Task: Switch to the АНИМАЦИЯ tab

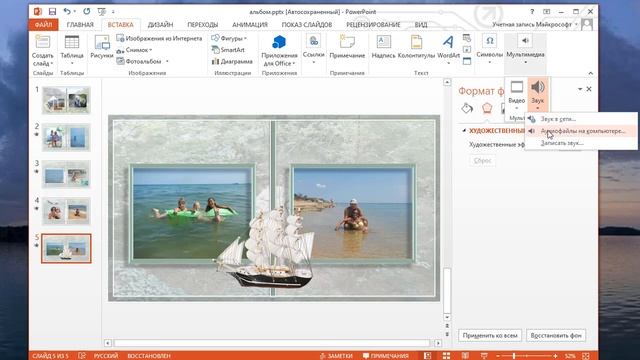Action: (250, 24)
